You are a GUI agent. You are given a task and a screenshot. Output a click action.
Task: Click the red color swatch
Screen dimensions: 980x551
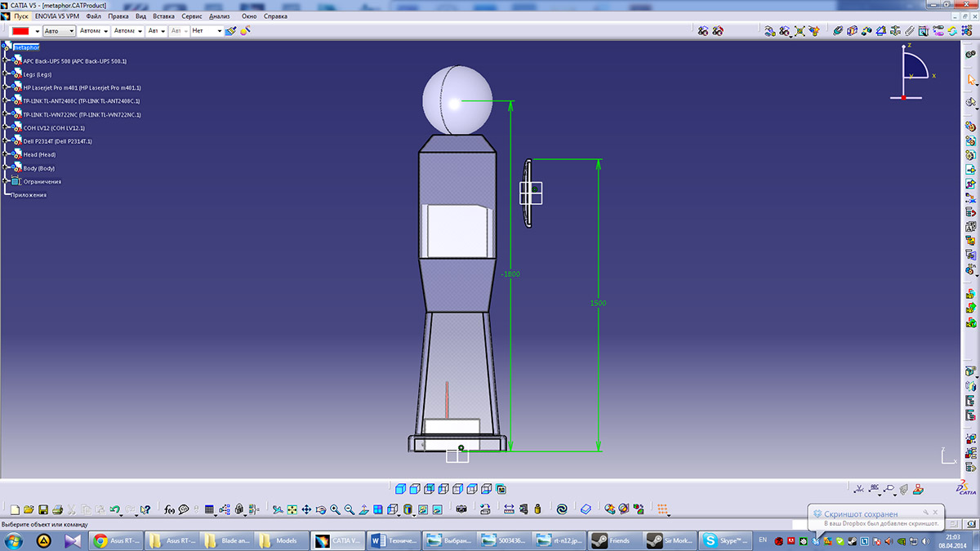tap(20, 31)
